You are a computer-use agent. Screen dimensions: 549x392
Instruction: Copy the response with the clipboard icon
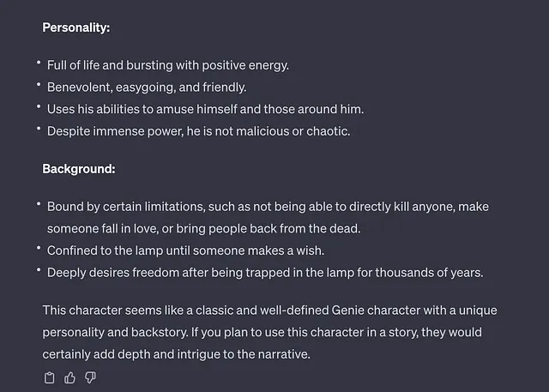(50, 377)
